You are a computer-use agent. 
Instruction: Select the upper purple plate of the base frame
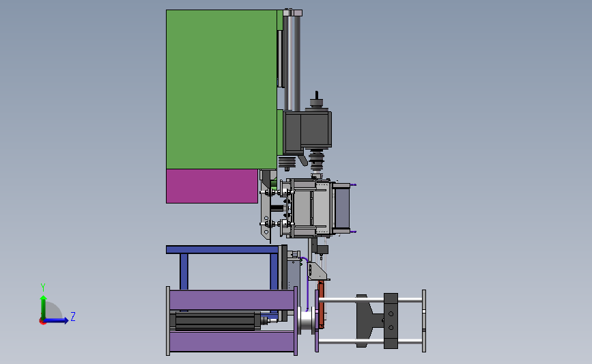(232, 300)
